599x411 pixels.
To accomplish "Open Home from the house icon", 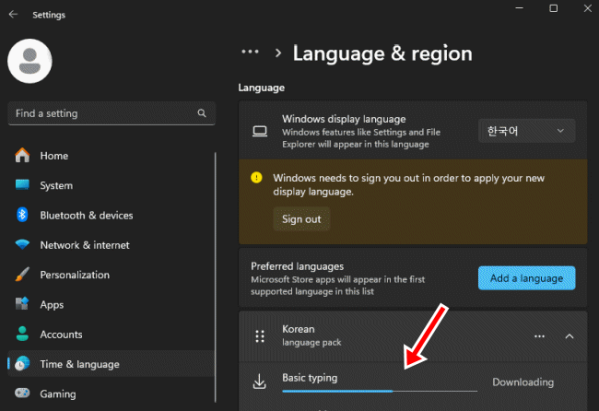I will [22, 155].
